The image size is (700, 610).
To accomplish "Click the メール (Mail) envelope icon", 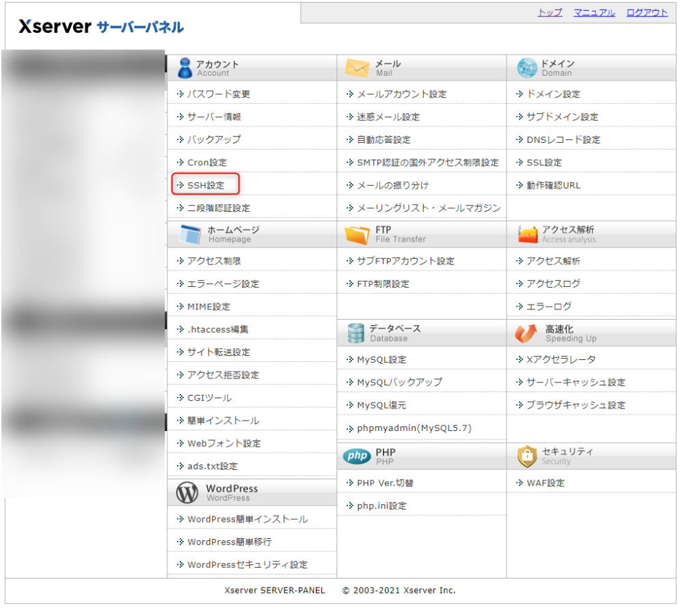I will pos(355,66).
